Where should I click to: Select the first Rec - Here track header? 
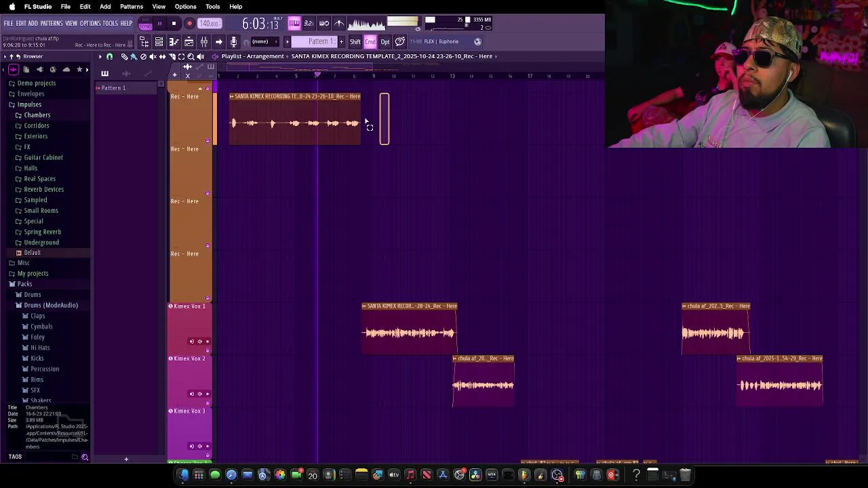(190, 117)
